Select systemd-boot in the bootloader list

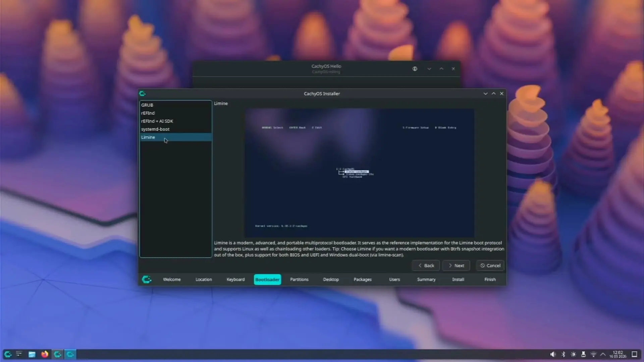(x=175, y=129)
